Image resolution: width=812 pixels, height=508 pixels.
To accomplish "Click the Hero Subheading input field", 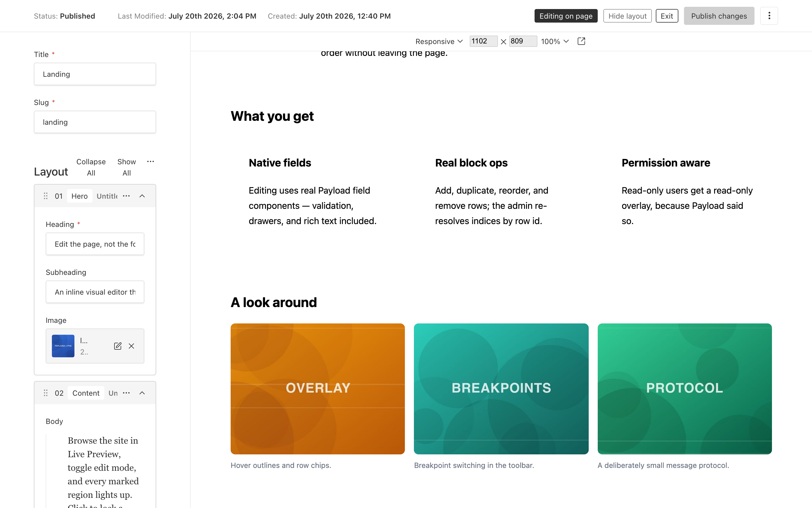I will pyautogui.click(x=95, y=292).
